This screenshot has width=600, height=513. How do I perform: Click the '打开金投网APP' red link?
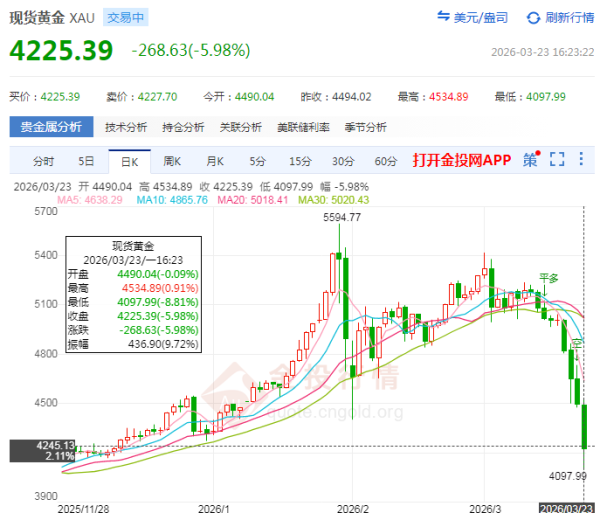461,161
